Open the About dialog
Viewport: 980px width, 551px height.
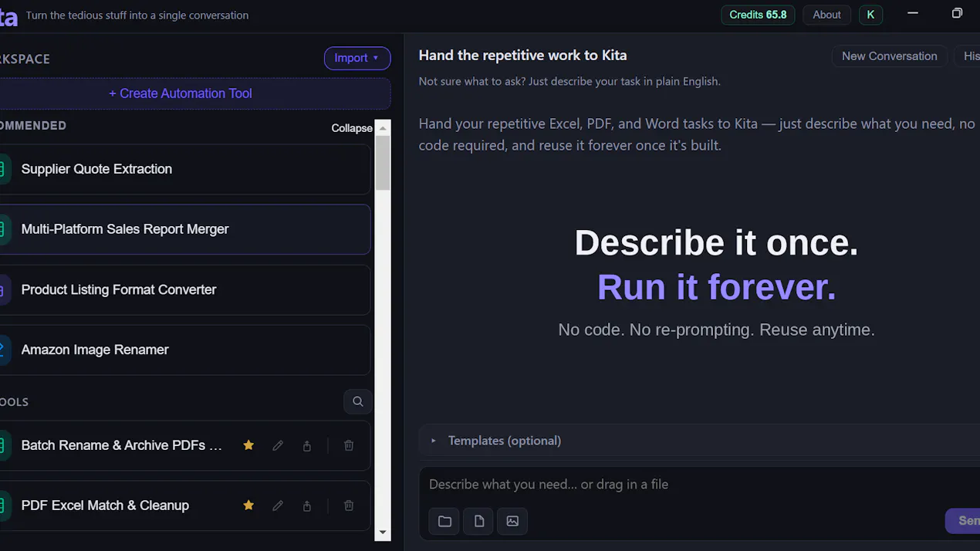click(826, 15)
